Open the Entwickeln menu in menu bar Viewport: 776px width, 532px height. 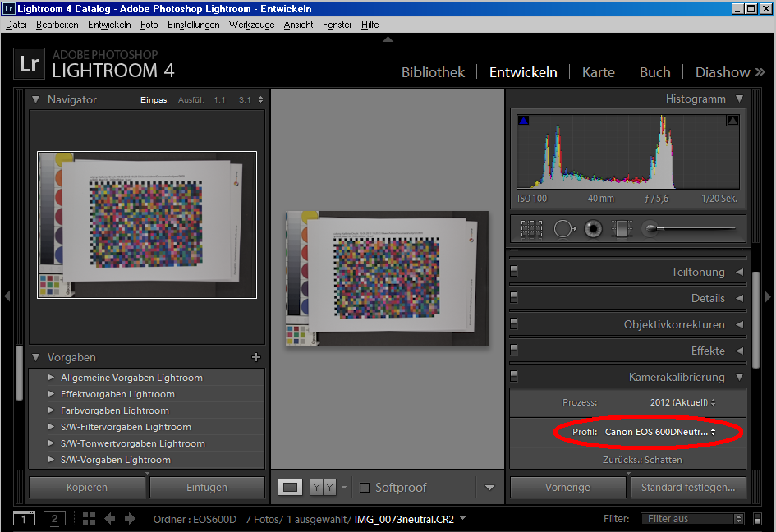(109, 25)
